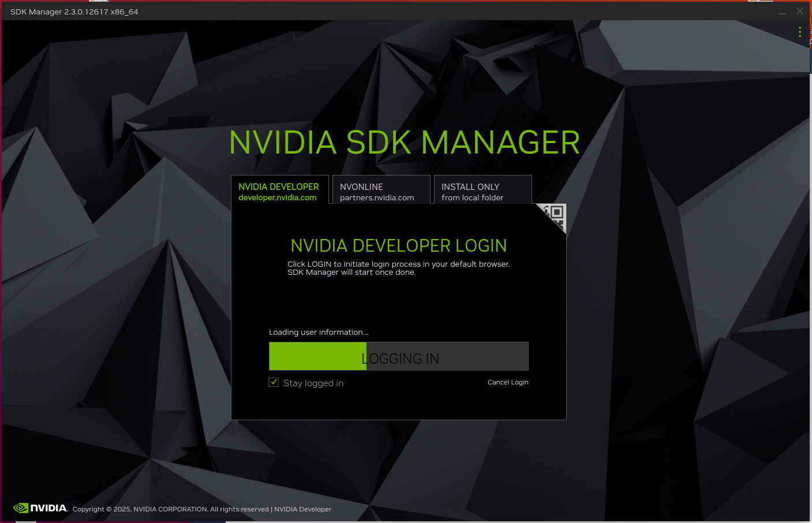Open NVIDIA Developer footer link
Screen dimensions: 812x523
click(303, 509)
